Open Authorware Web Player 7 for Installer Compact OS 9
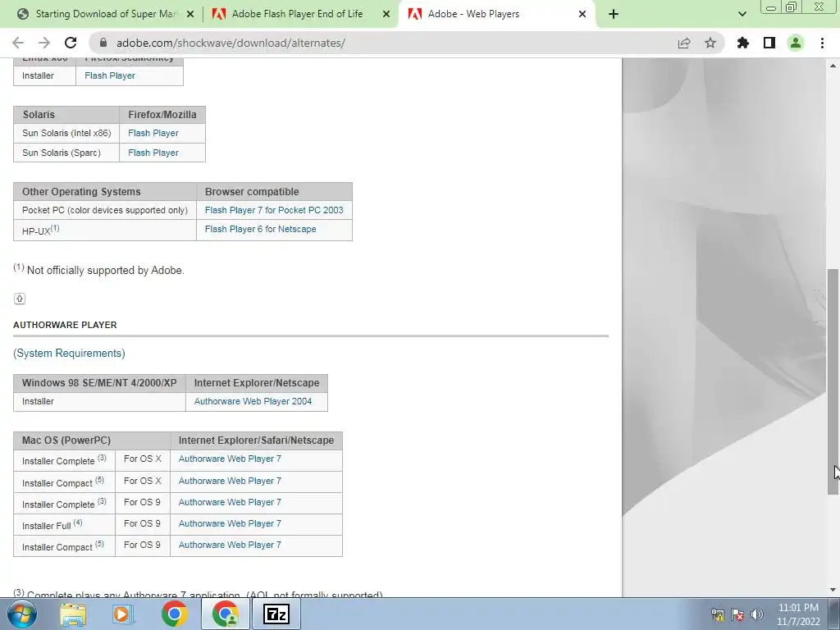This screenshot has height=630, width=840. click(230, 545)
